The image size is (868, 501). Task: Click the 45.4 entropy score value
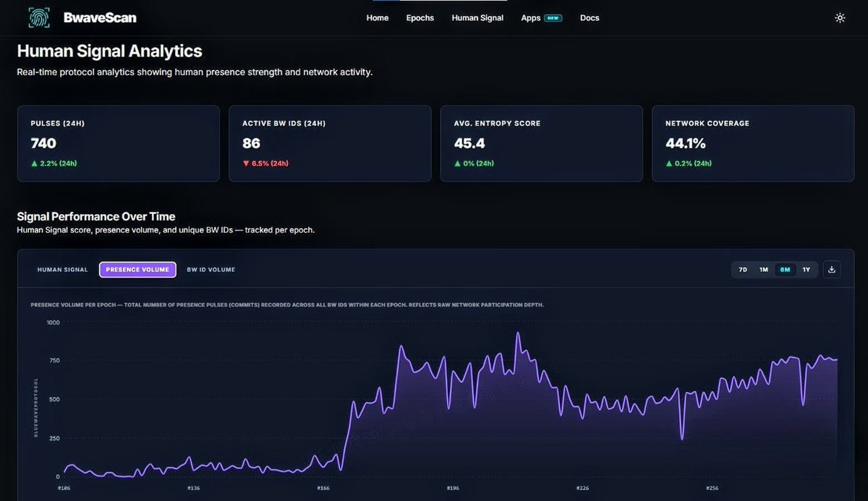click(x=469, y=143)
